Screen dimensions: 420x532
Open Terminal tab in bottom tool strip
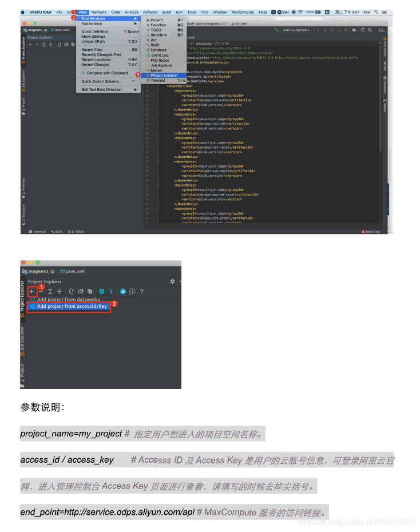[37, 232]
